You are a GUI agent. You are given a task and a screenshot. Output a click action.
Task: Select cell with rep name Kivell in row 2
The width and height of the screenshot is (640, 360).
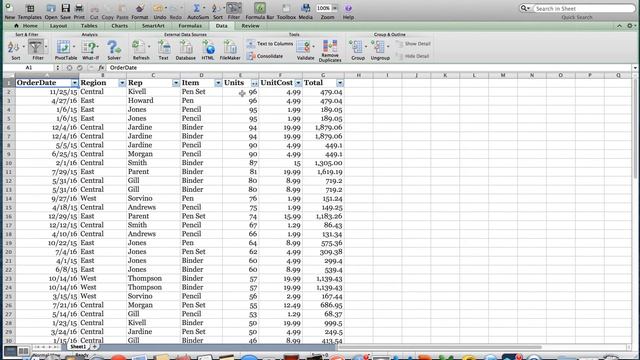pos(153,92)
